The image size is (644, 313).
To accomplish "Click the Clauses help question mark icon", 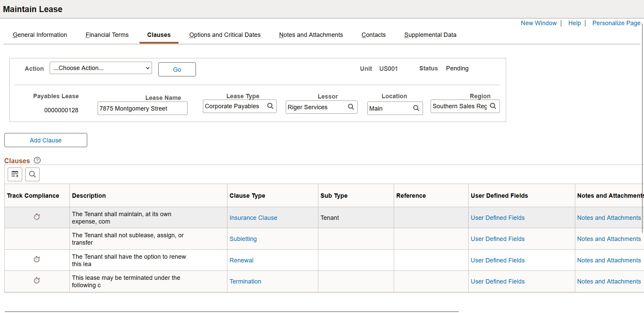I will click(x=37, y=160).
